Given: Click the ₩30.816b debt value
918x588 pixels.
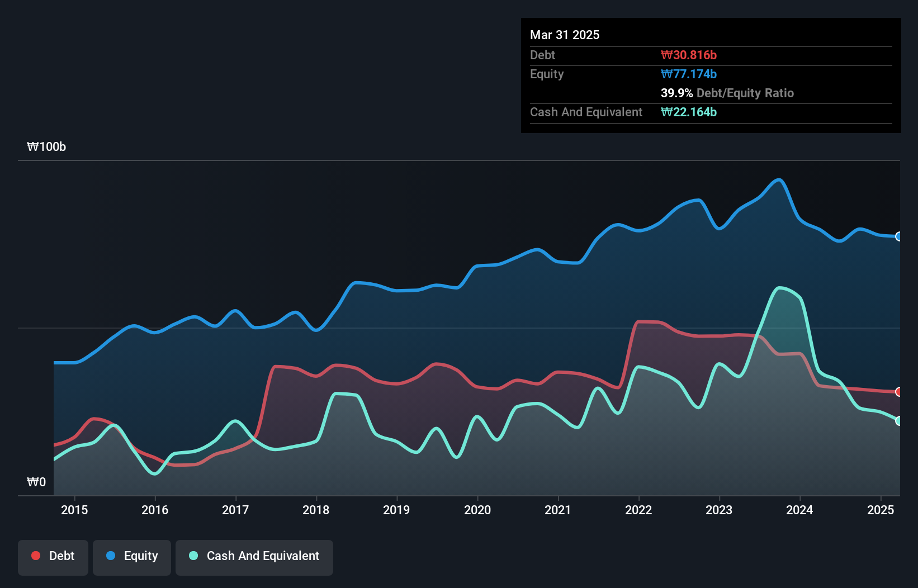Looking at the screenshot, I should [x=689, y=55].
